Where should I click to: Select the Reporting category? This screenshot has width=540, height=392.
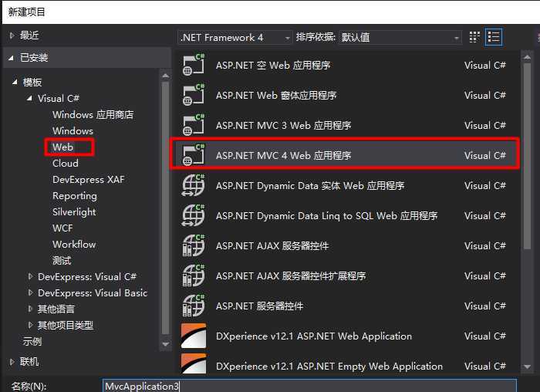(74, 196)
